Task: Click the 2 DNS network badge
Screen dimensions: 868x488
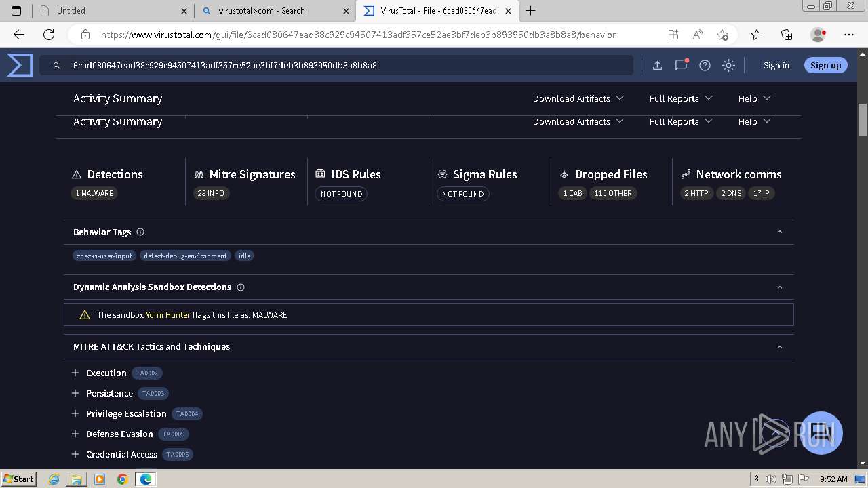Action: [731, 193]
